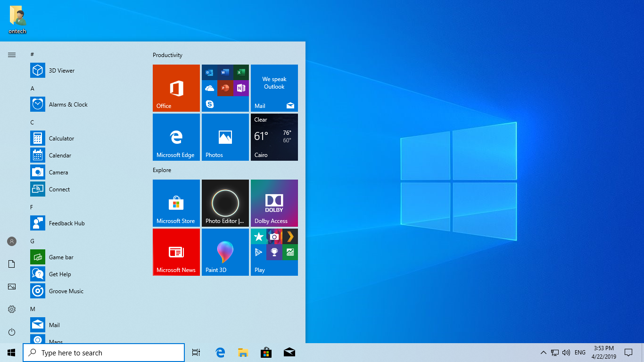Screen dimensions: 644x362
Task: Click the Windows Start button
Action: (11, 353)
